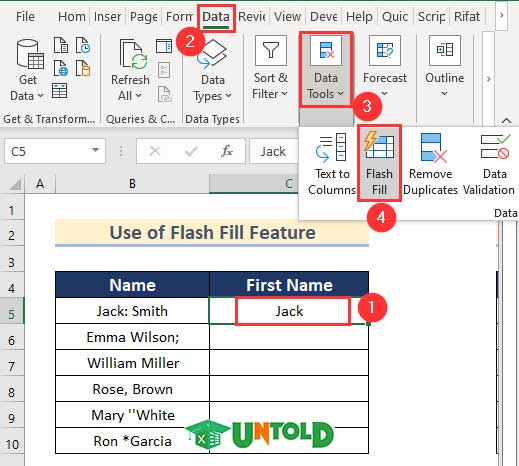Click the From Web icon
Screen dimensions: 519x466
pos(61,68)
